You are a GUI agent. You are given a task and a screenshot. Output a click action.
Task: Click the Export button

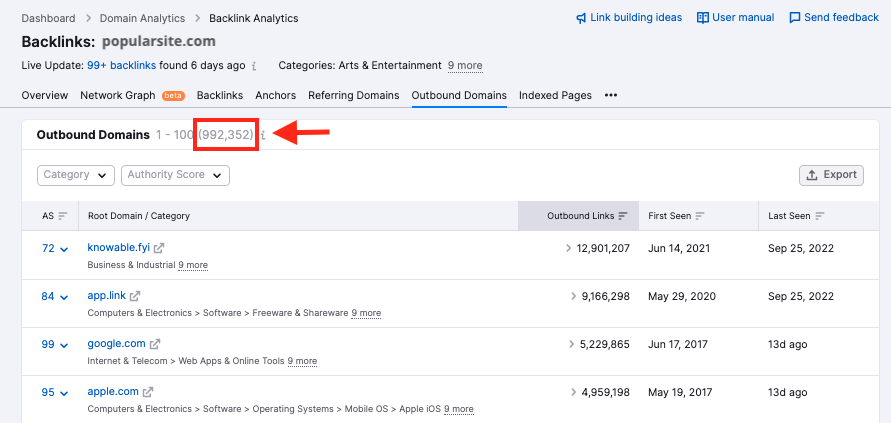pos(831,175)
